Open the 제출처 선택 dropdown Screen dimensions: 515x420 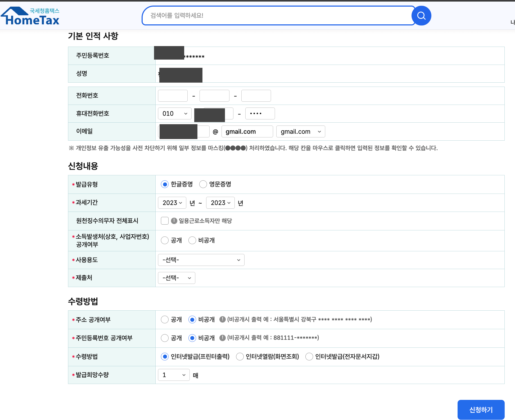[177, 278]
